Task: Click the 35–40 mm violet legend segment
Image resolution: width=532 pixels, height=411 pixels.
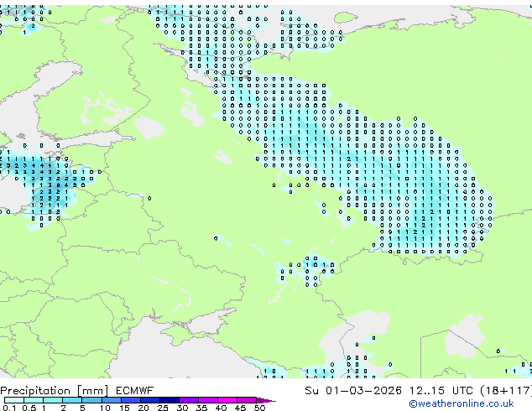Action: pyautogui.click(x=208, y=400)
